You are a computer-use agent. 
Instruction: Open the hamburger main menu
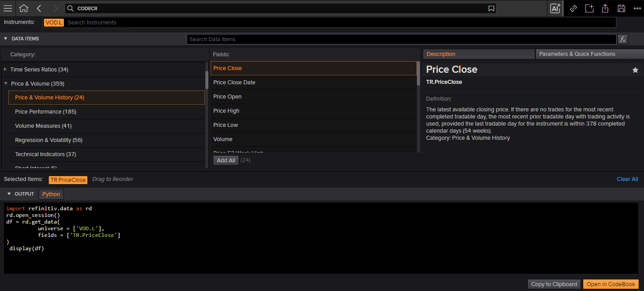pos(8,8)
